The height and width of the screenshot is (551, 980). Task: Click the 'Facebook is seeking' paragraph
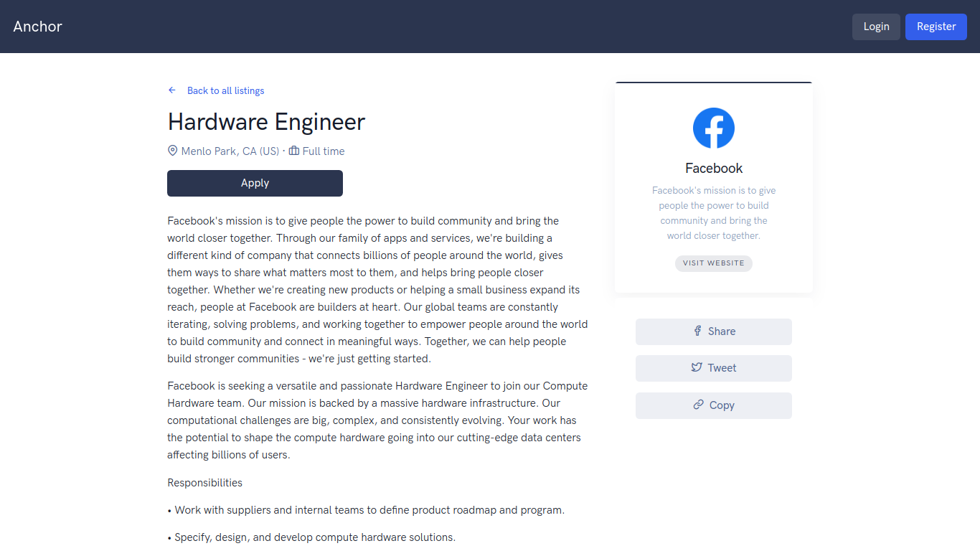point(377,420)
